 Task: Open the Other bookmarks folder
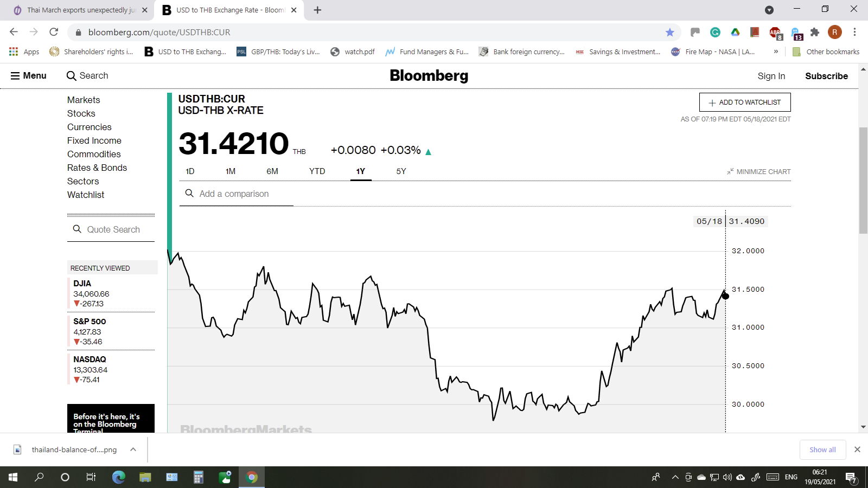click(x=826, y=52)
